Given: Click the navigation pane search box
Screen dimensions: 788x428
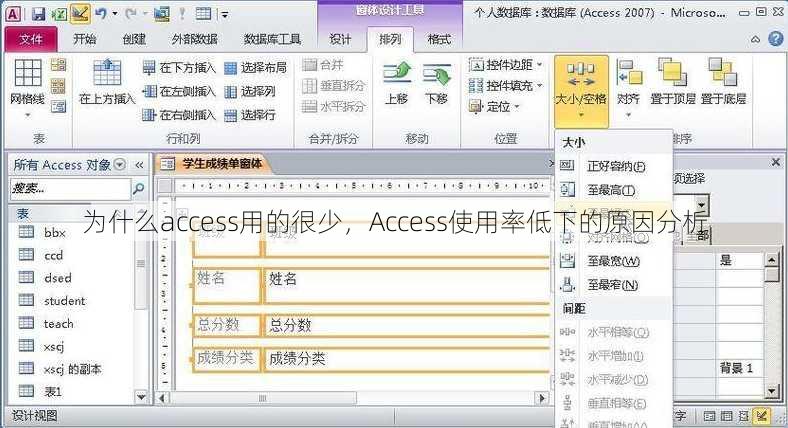Looking at the screenshot, I should (x=69, y=188).
